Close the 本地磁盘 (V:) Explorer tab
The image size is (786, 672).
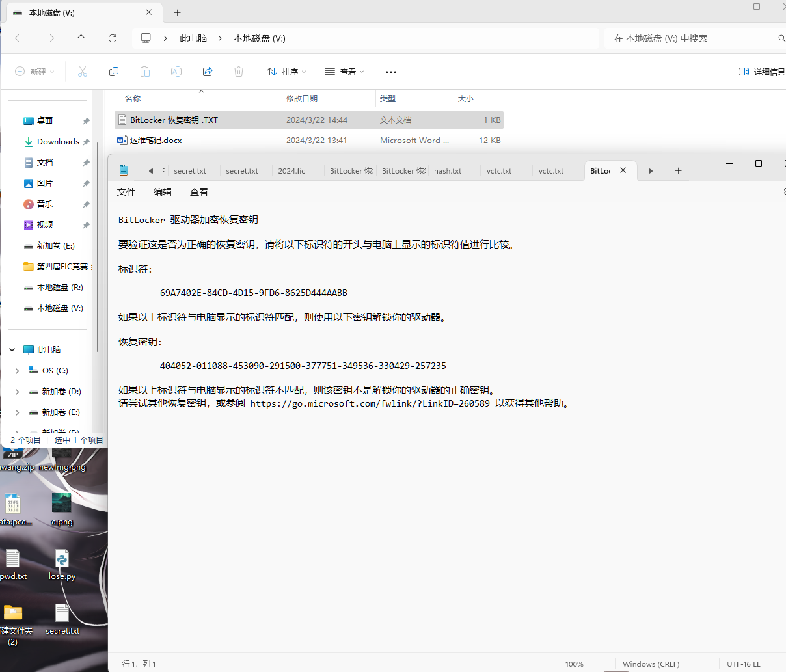coord(149,12)
